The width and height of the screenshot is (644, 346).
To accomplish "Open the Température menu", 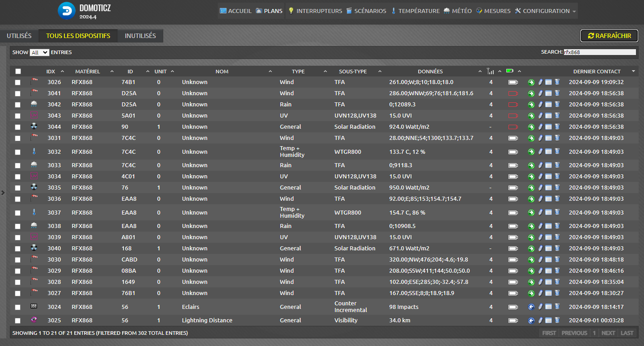I will (415, 11).
